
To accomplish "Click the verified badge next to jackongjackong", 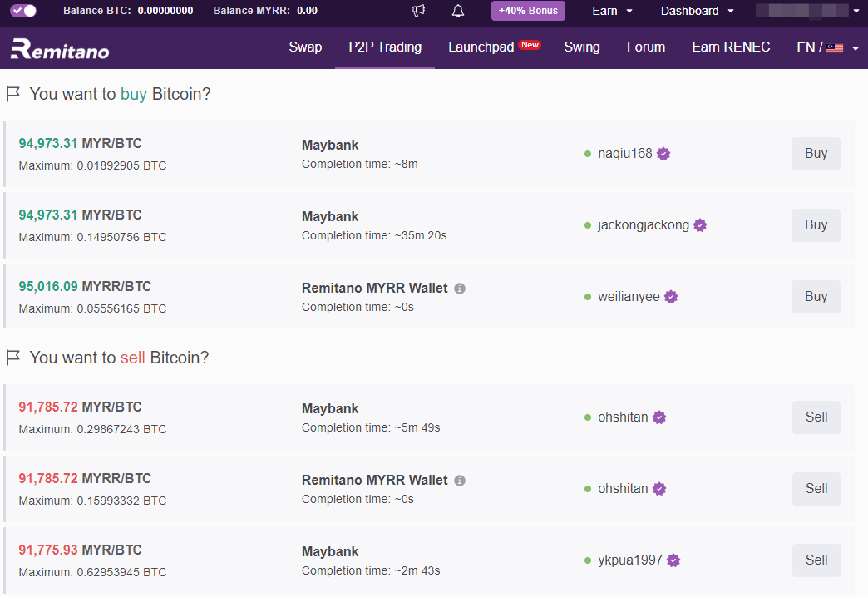I will point(700,225).
